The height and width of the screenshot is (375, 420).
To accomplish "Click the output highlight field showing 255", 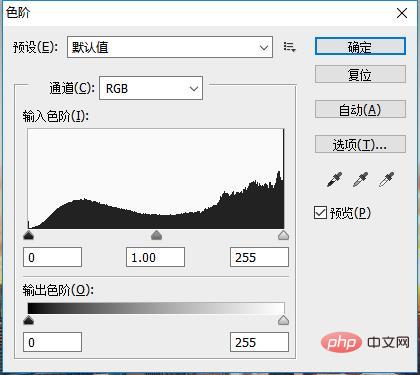I will [x=259, y=342].
